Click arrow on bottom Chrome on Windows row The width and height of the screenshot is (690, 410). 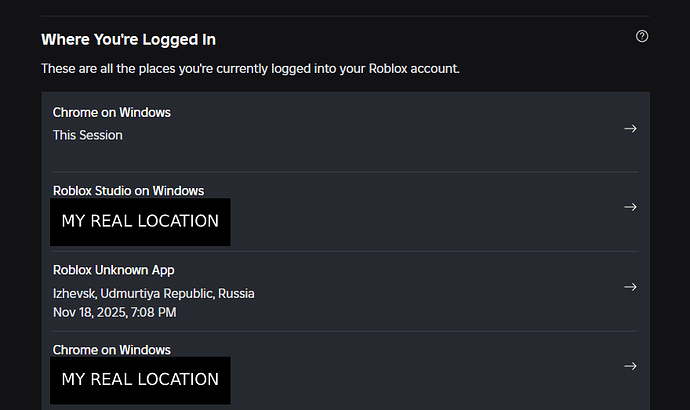coord(630,366)
